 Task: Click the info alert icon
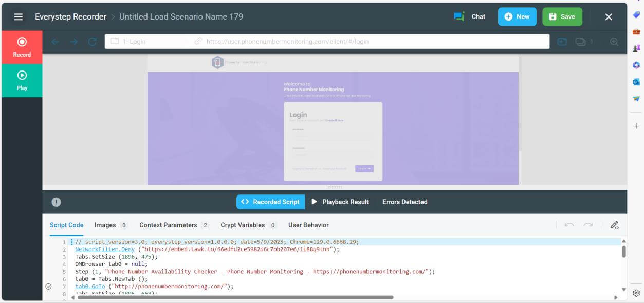[x=57, y=202]
